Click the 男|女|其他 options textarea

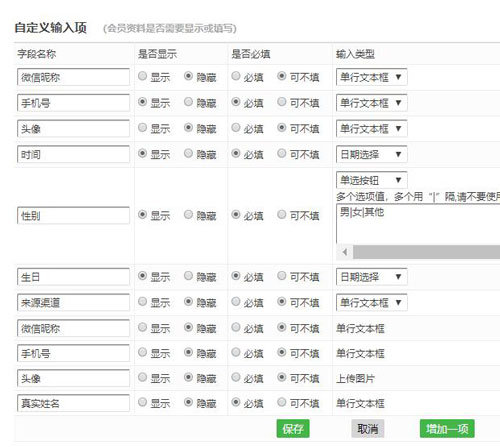(x=418, y=224)
